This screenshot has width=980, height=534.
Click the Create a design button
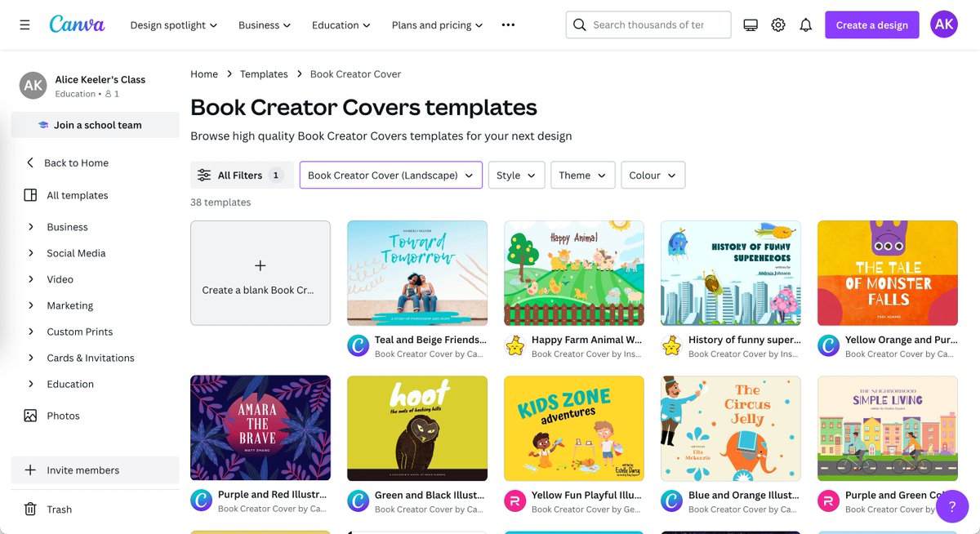click(871, 24)
